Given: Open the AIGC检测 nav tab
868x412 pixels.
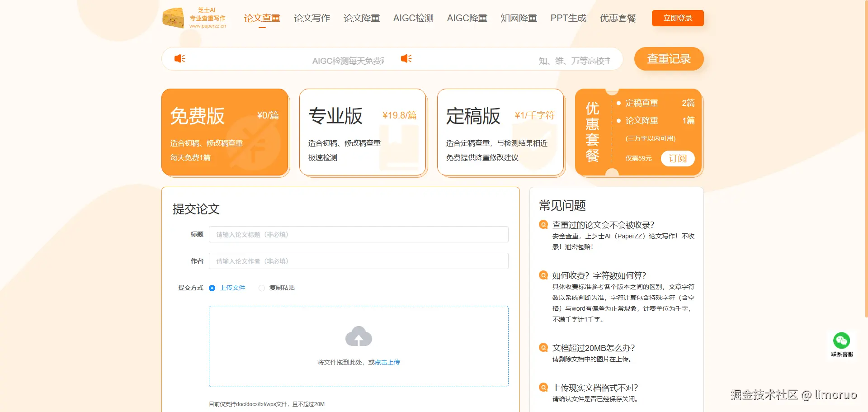Looking at the screenshot, I should coord(413,18).
